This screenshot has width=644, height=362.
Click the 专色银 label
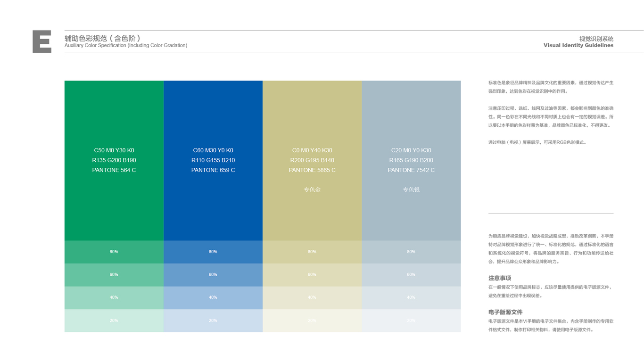pyautogui.click(x=411, y=189)
